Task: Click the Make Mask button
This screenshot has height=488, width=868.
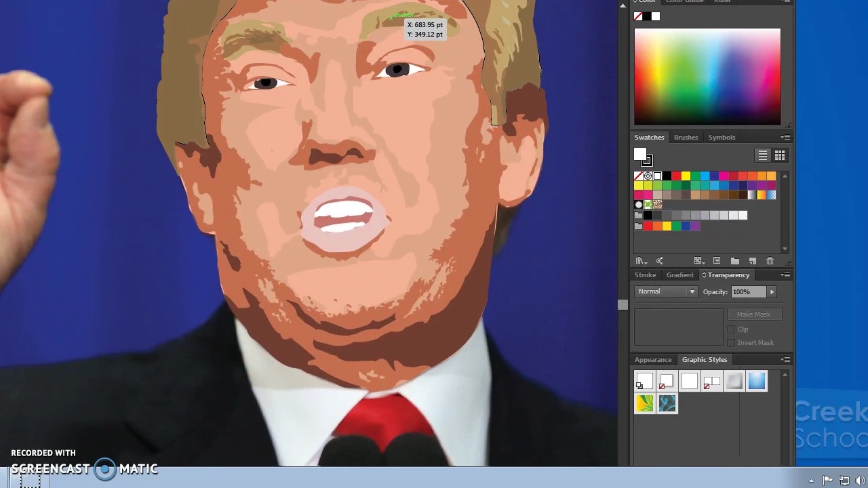Action: tap(753, 314)
